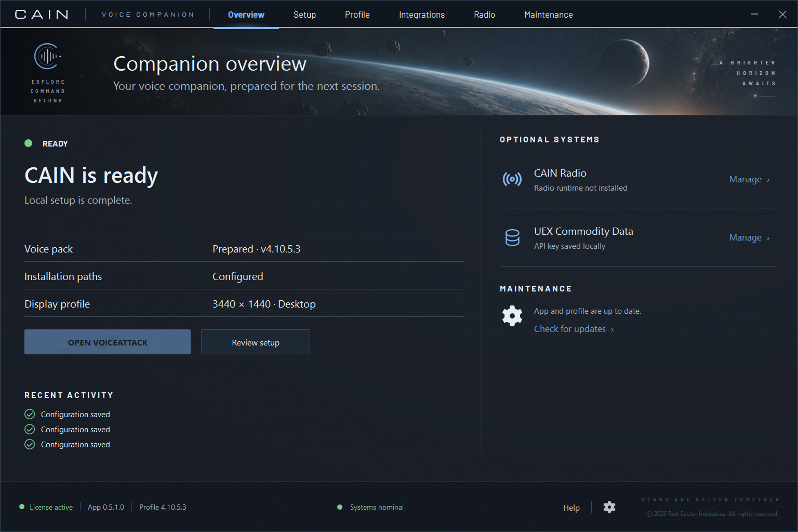Click the CAIN Radio broadcast icon
Screen dimensions: 798x532
tap(512, 179)
